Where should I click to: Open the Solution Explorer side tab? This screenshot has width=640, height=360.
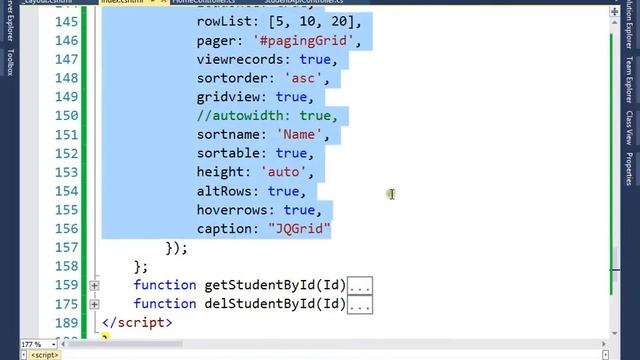pos(629,24)
